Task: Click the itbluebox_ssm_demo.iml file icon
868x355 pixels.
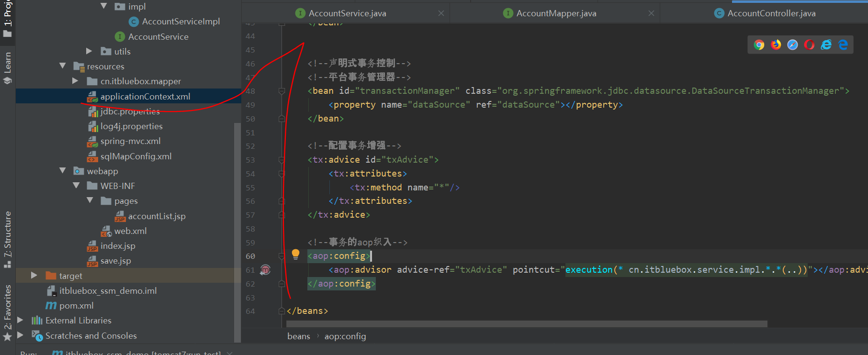Action: [x=51, y=290]
